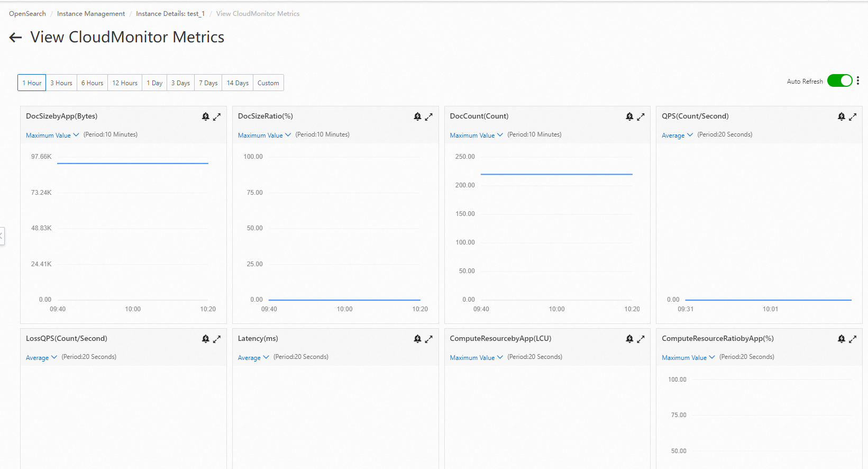The width and height of the screenshot is (868, 469).
Task: Open the Average dropdown in LossQPS chart
Action: [x=41, y=358]
